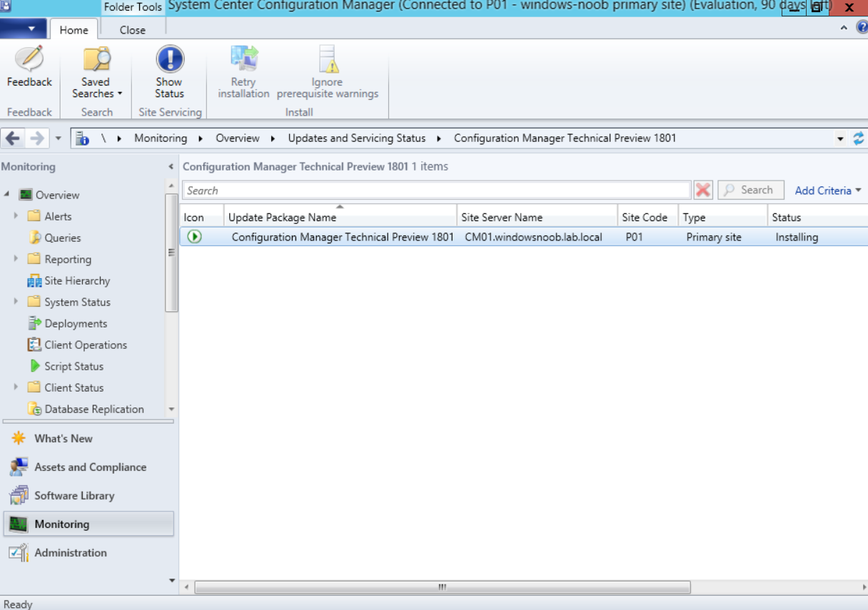Open the Software Library workspace
868x610 pixels.
tap(89, 496)
